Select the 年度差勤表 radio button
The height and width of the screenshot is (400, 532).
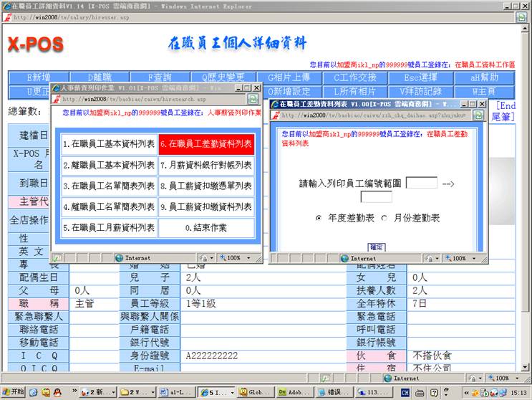tap(318, 217)
